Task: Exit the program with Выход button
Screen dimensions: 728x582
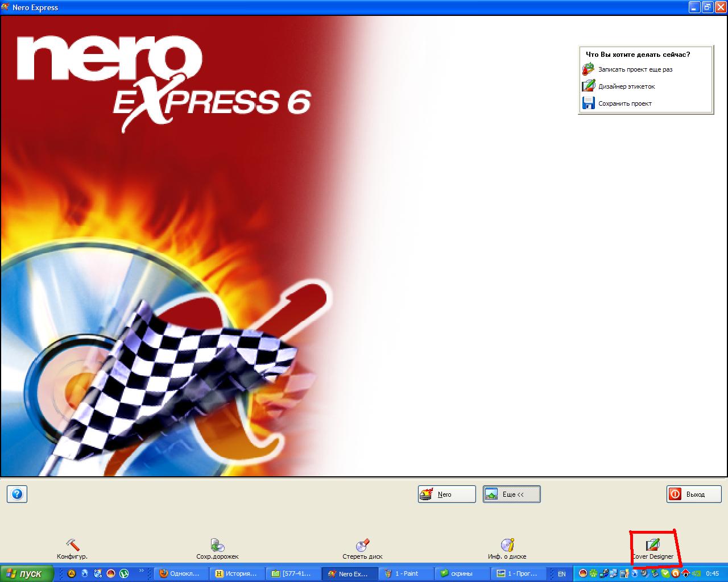Action: 694,494
